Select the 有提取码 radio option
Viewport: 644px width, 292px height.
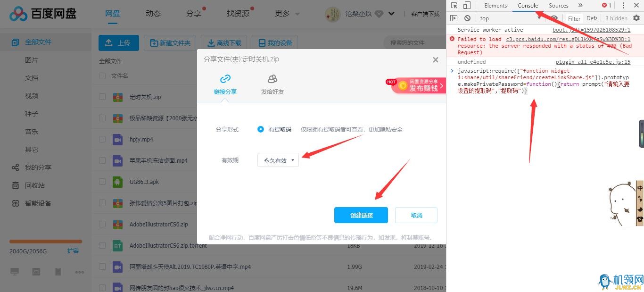tap(261, 129)
